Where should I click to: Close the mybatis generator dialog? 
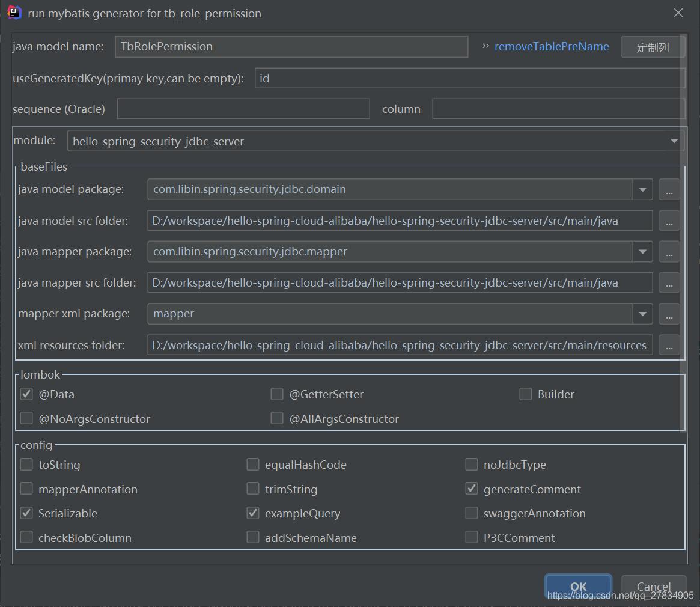pyautogui.click(x=678, y=13)
